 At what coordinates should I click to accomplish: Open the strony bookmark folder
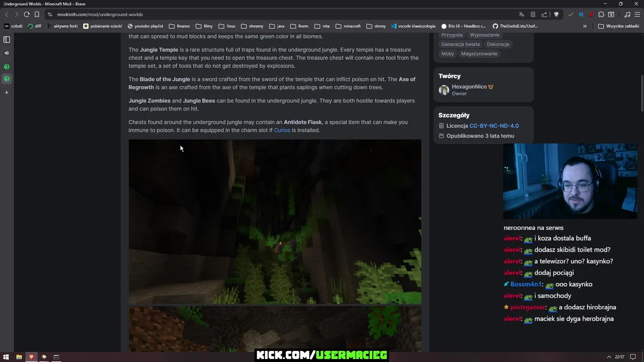pyautogui.click(x=376, y=26)
